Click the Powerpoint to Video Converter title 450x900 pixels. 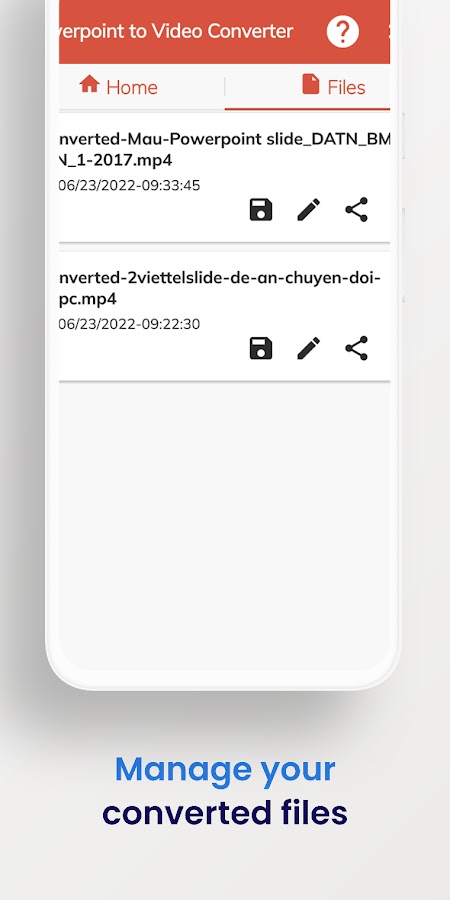[176, 31]
